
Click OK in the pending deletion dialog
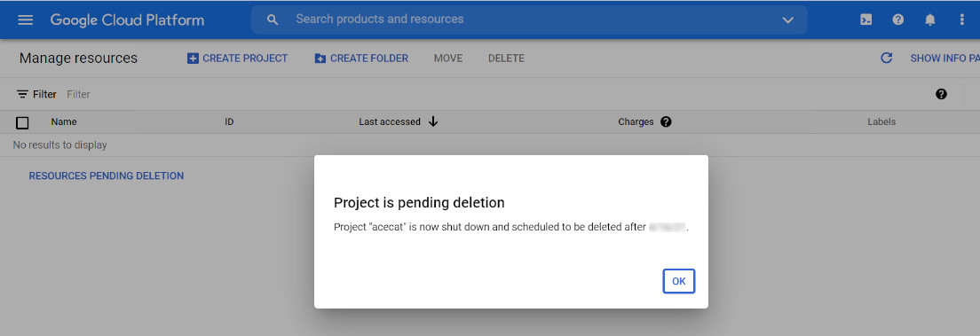tap(679, 281)
